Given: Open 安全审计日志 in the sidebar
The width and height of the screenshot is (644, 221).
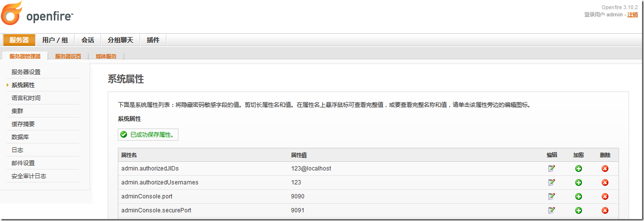Looking at the screenshot, I should [x=29, y=176].
